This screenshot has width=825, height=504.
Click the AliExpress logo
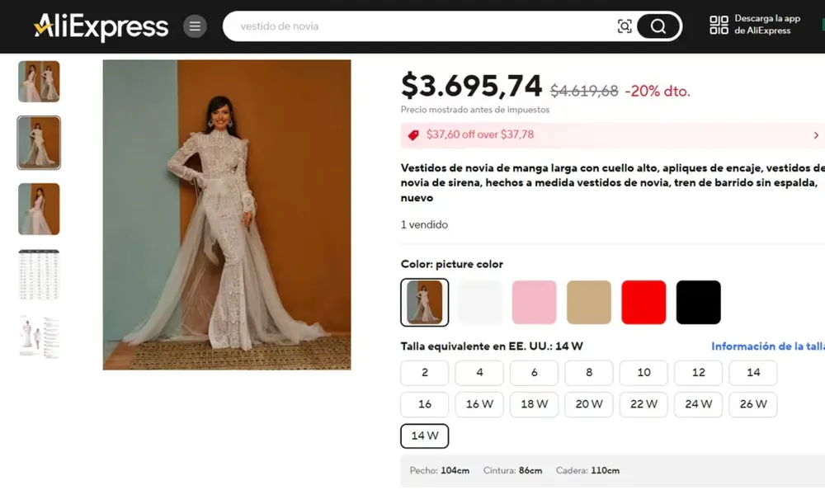tap(101, 26)
